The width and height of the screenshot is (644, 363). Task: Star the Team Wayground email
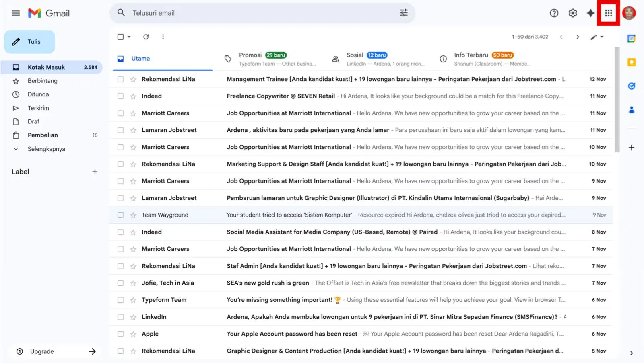tap(133, 215)
